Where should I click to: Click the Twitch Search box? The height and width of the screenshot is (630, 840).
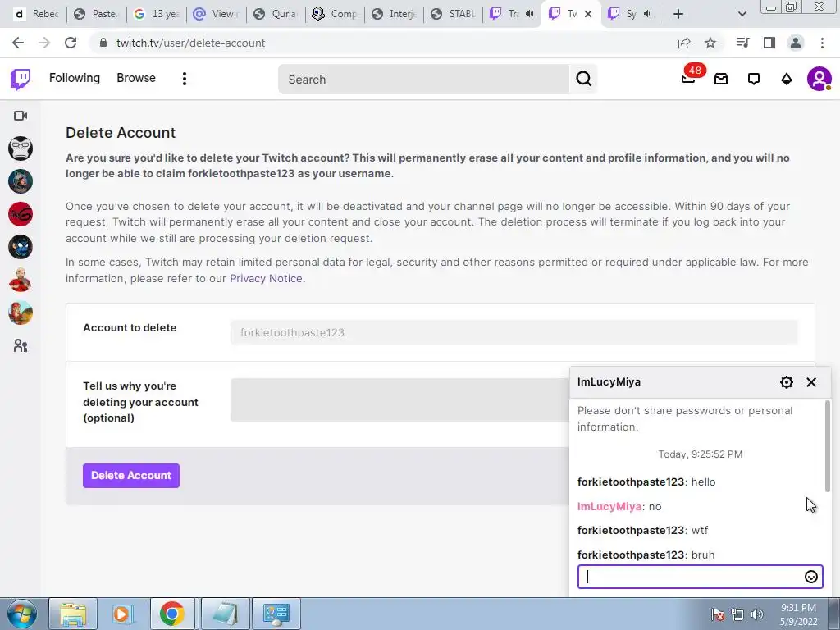coord(424,80)
